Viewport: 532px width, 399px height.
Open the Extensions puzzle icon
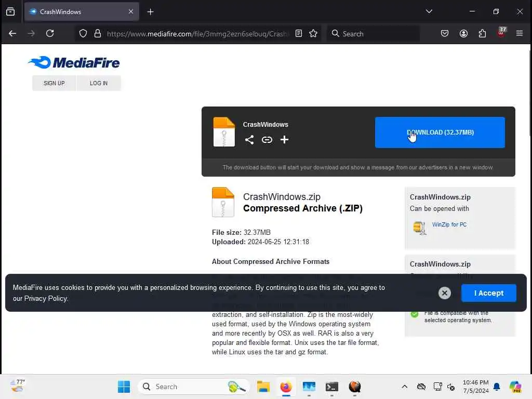(482, 33)
